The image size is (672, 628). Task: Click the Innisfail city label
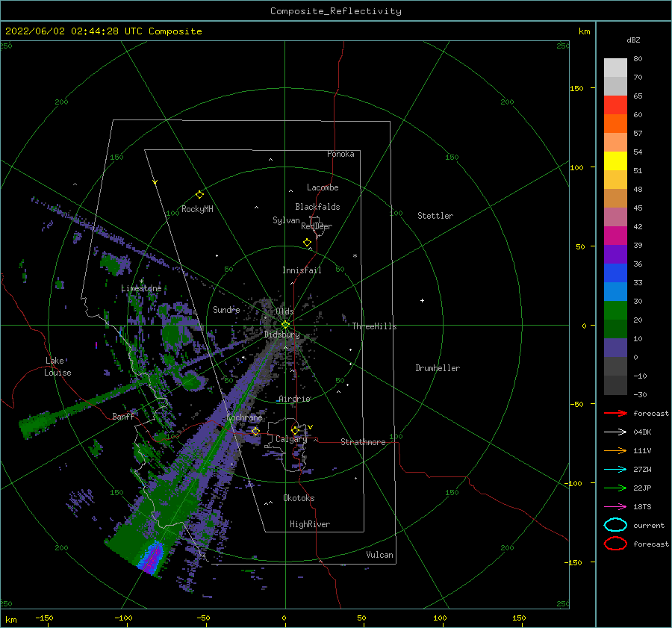click(302, 270)
